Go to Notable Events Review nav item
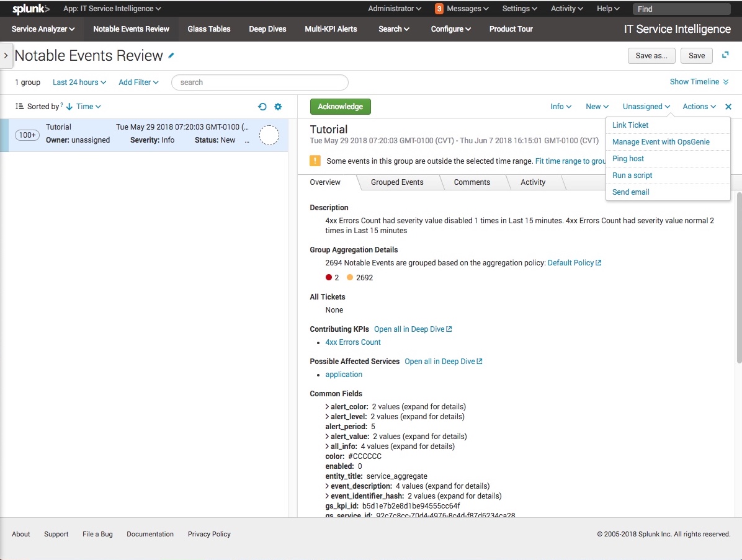The height and width of the screenshot is (560, 742). click(x=131, y=29)
